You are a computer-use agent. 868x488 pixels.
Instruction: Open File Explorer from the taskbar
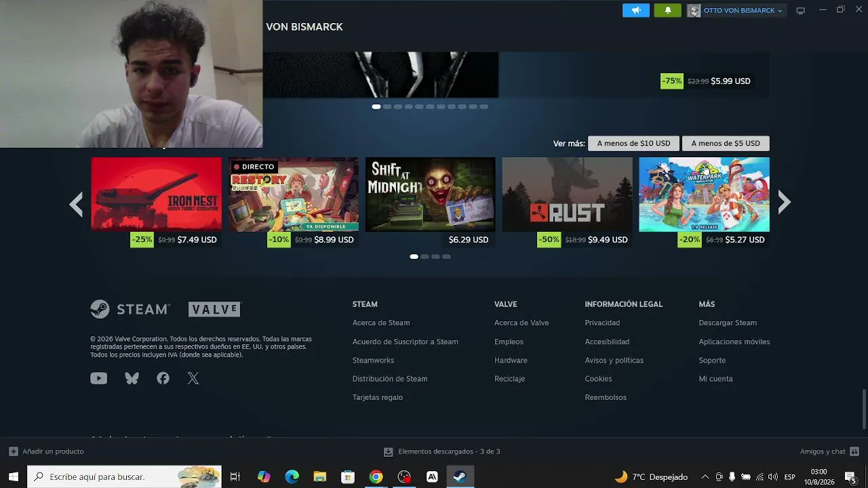click(x=320, y=476)
